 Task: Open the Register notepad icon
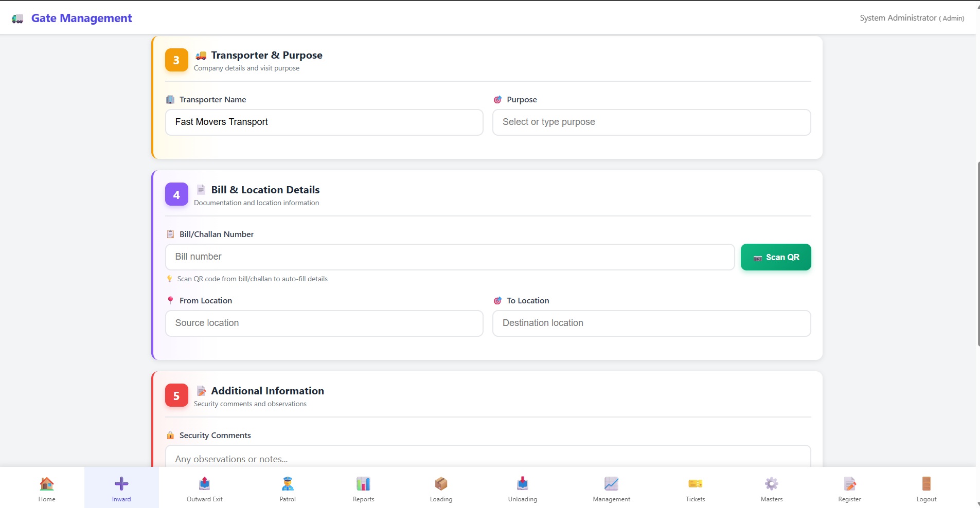tap(849, 484)
